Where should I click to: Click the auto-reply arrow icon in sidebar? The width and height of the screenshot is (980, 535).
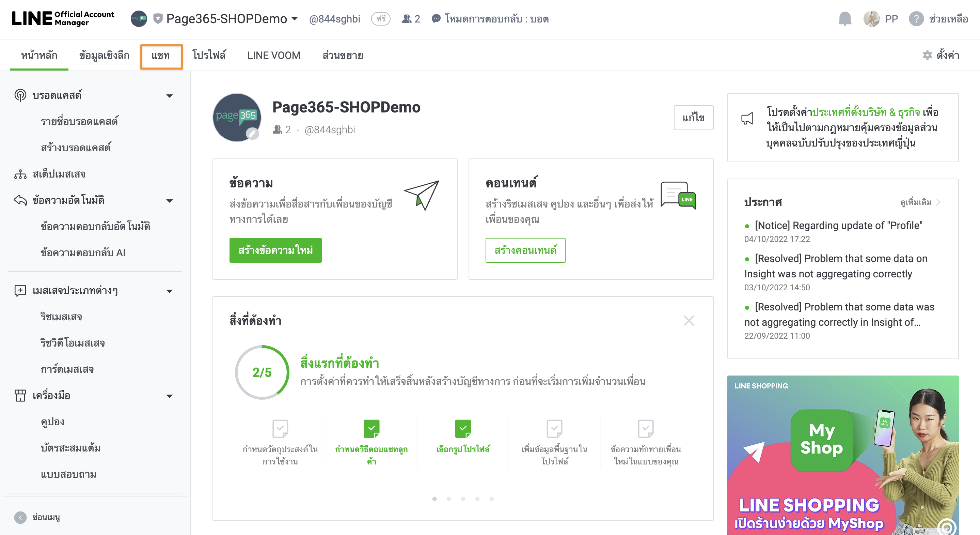point(20,200)
